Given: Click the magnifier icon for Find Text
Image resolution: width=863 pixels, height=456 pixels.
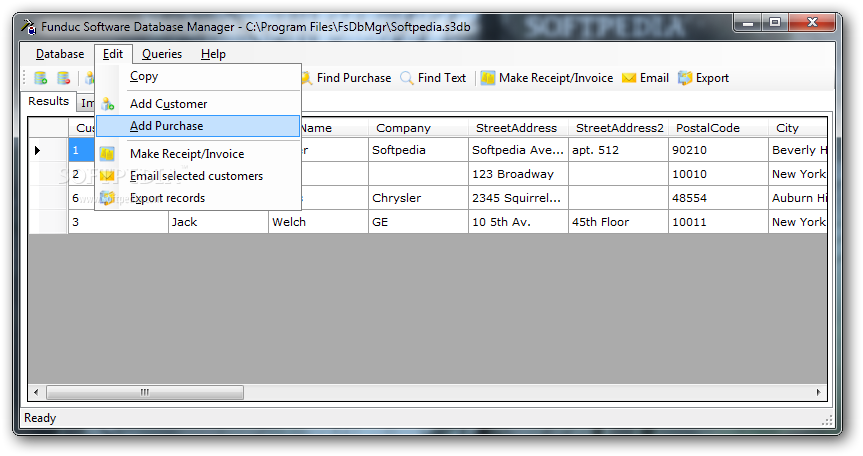Looking at the screenshot, I should click(407, 78).
